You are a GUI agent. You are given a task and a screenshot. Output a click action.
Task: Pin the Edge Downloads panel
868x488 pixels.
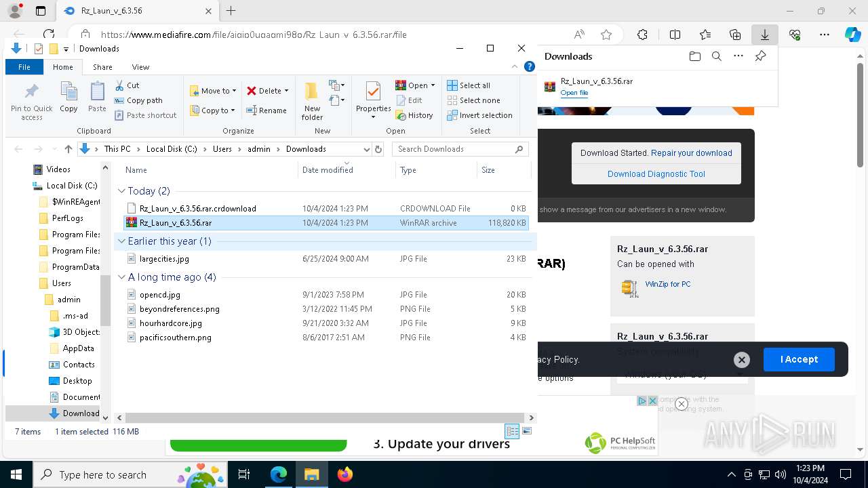760,56
